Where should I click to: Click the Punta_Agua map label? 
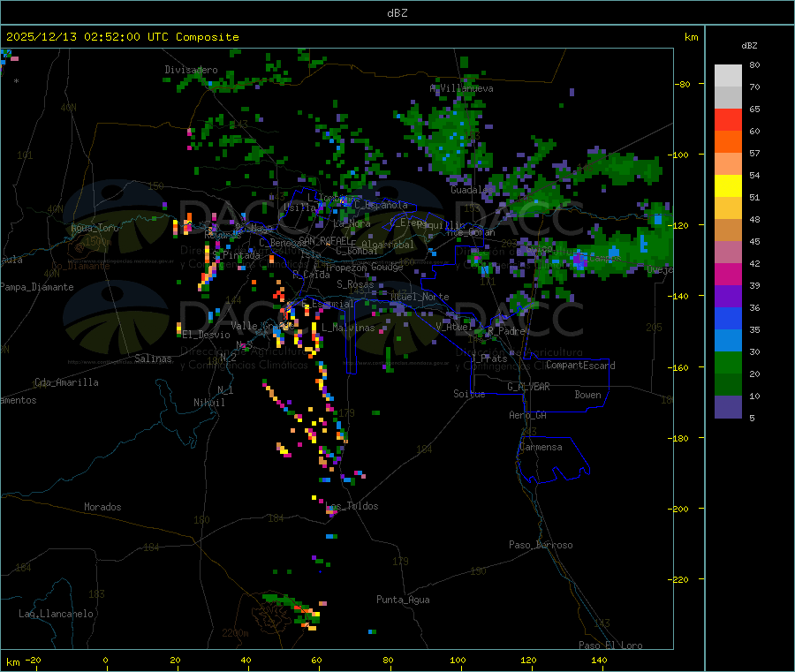(403, 600)
